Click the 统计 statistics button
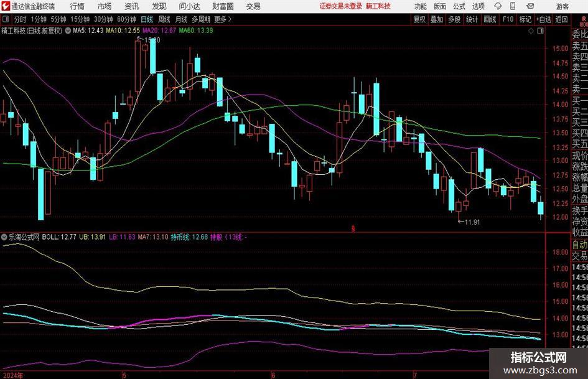 (472, 19)
